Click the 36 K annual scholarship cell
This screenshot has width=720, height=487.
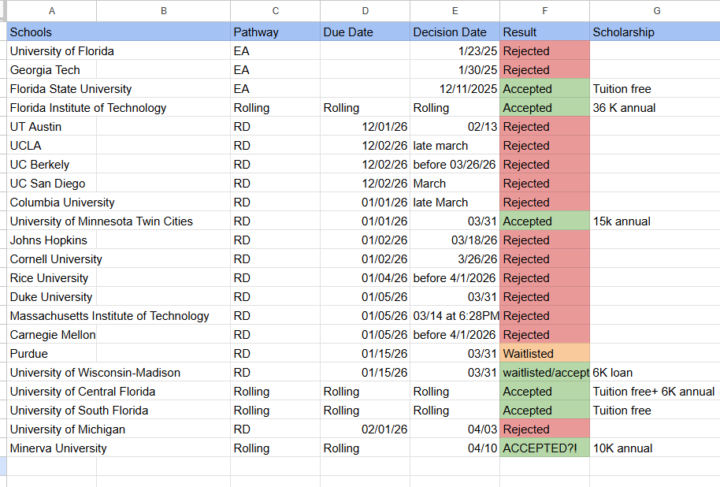[655, 107]
